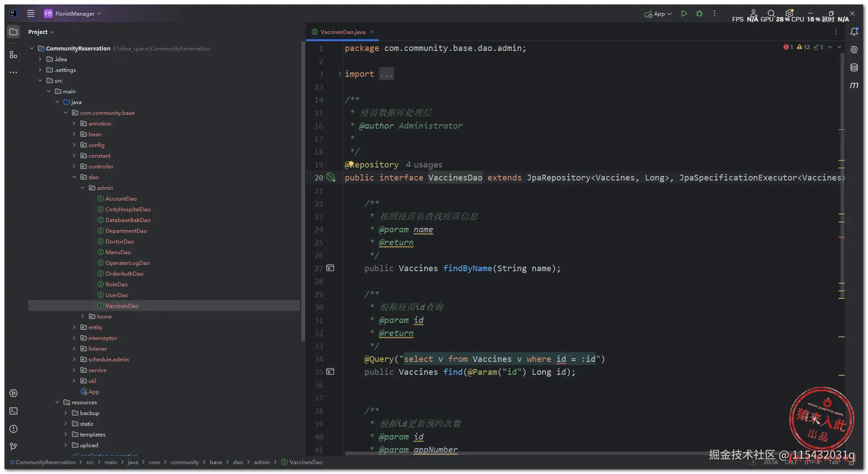
Task: Collapse the dao package
Action: (74, 177)
